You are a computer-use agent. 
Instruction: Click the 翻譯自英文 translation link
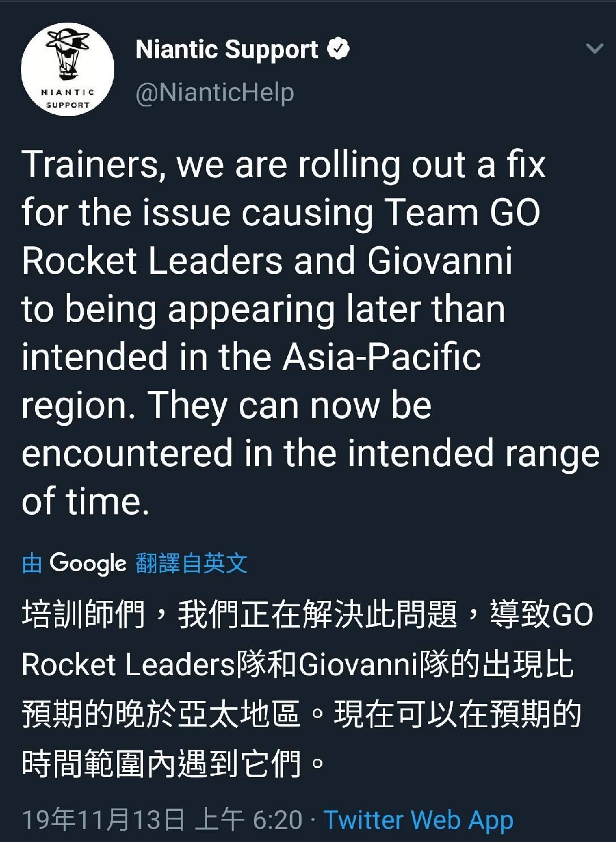point(192,563)
